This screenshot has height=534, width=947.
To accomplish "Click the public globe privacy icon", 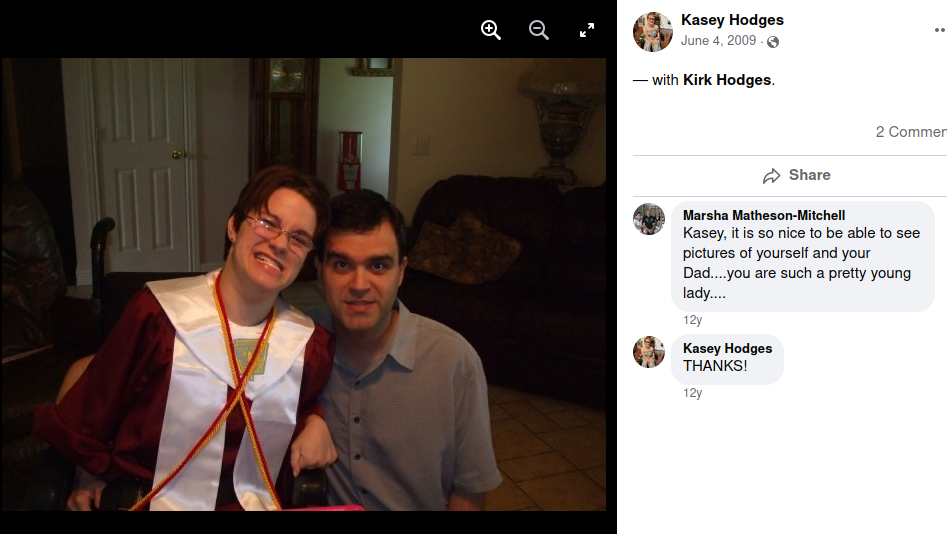I will (x=773, y=42).
